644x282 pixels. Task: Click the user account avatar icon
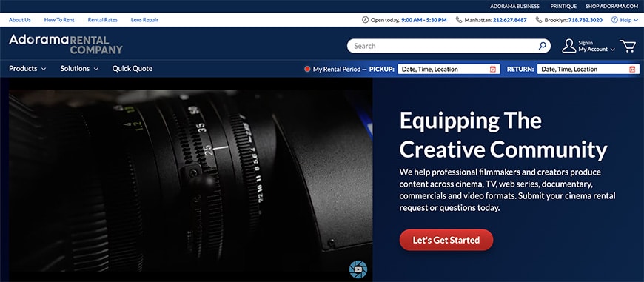pos(568,46)
